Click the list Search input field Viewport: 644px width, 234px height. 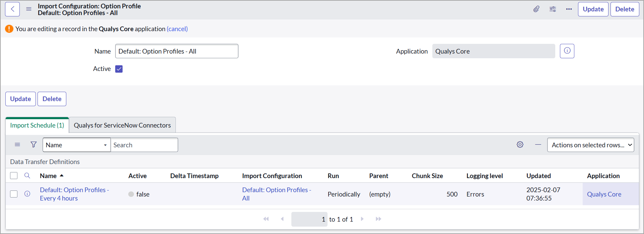(x=144, y=145)
